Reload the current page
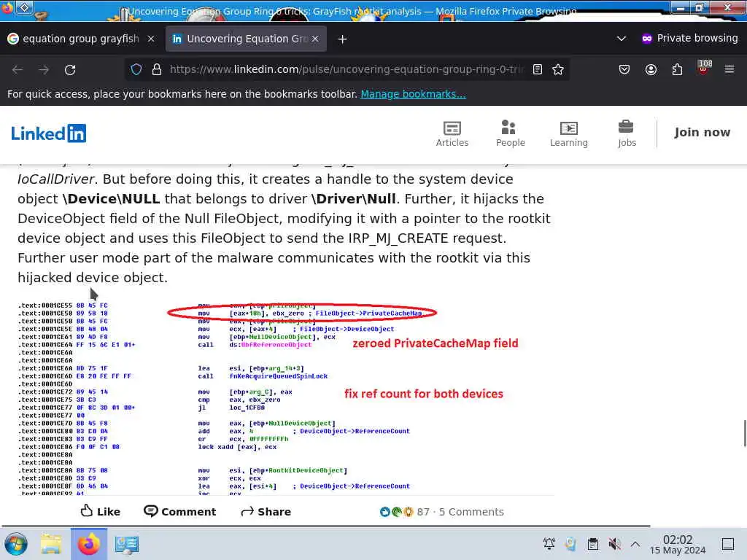This screenshot has width=747, height=560. pos(70,69)
